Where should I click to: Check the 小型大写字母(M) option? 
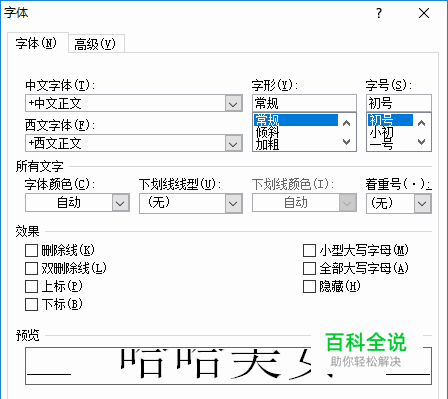tap(309, 250)
